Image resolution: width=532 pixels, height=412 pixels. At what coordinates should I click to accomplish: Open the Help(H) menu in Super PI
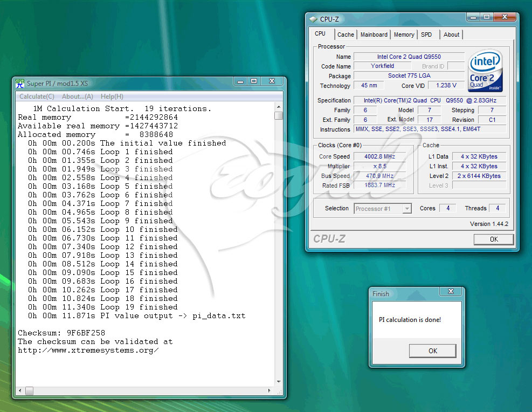(112, 97)
